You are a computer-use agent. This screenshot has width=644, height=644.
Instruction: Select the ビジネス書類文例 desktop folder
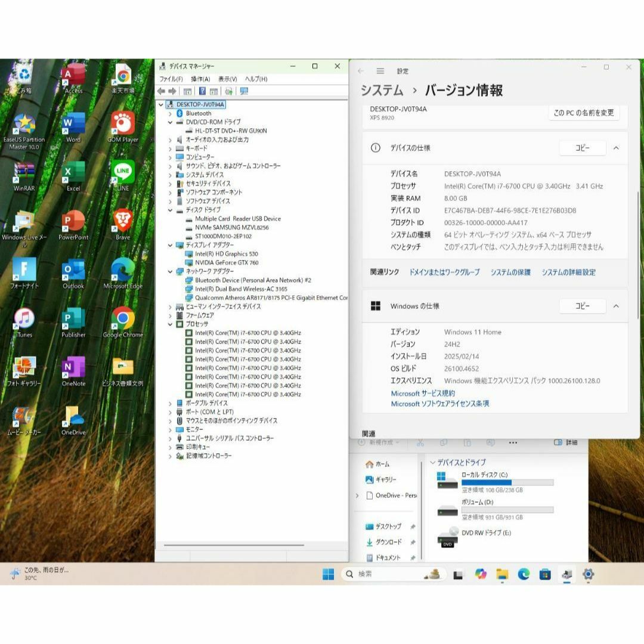coord(123,371)
